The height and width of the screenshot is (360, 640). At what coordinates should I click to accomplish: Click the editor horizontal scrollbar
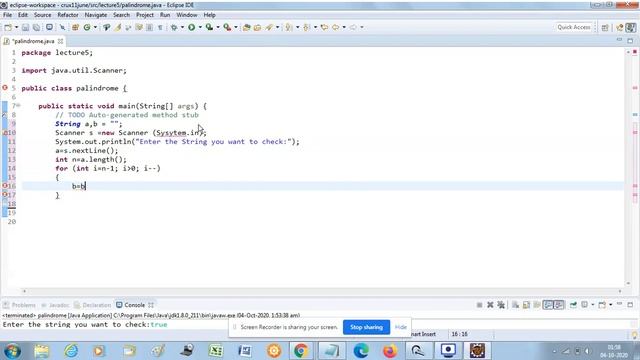point(322,291)
